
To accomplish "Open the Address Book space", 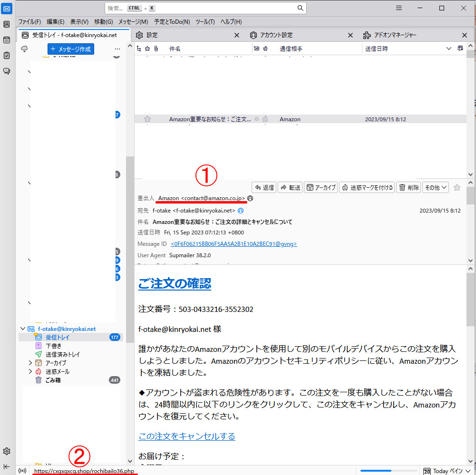I will (x=6, y=24).
